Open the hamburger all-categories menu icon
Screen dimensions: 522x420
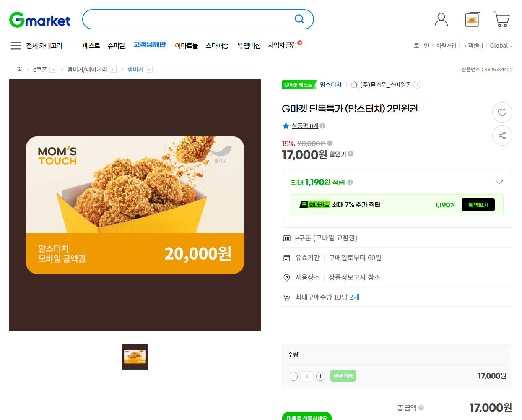16,45
